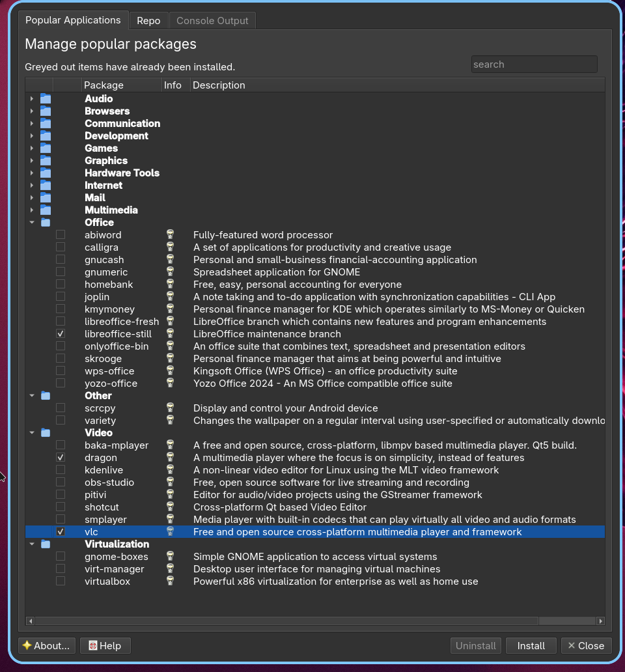Tick the virt-manager checkbox

pyautogui.click(x=61, y=568)
